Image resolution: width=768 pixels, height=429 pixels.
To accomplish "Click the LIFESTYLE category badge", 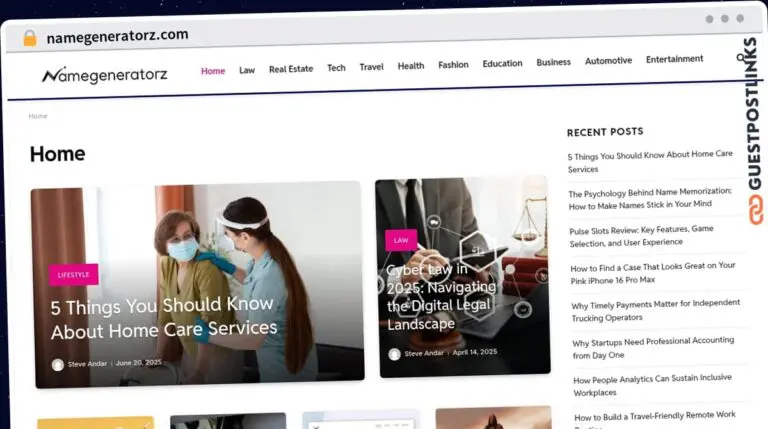I will coord(74,275).
